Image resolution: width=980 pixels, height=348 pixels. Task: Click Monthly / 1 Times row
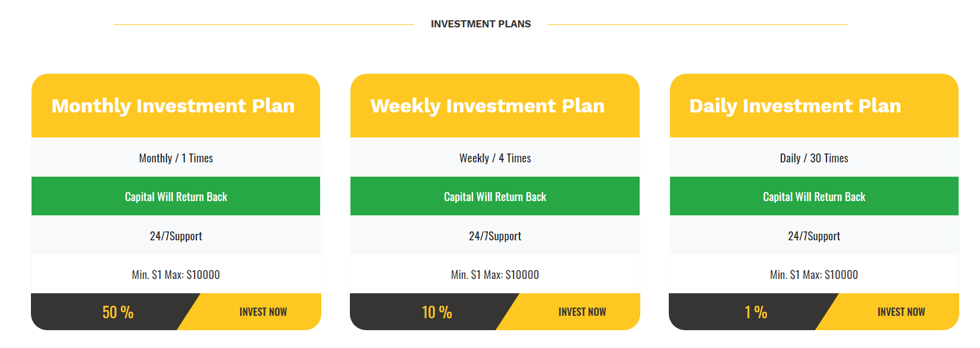176,158
